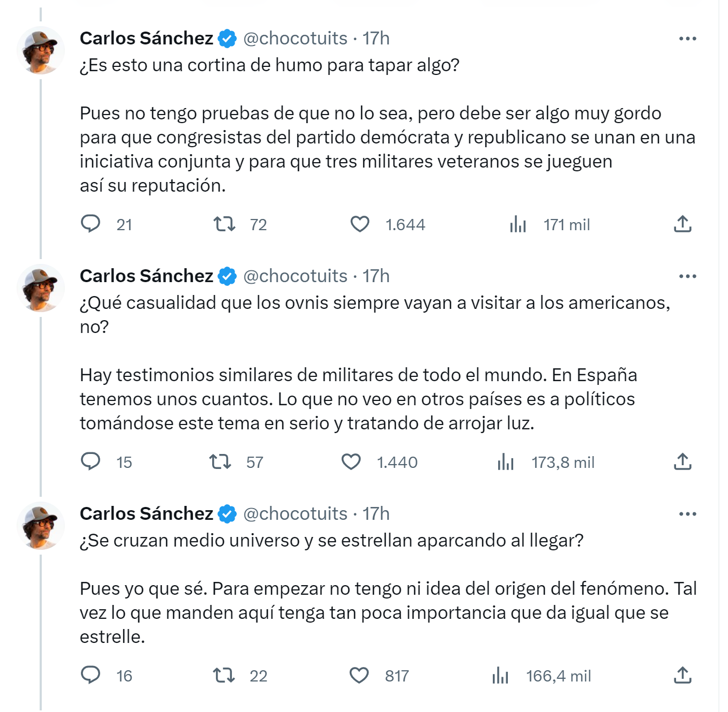This screenshot has width=728, height=712.
Task: Click the Carlos Sánchez name on the third tweet
Action: pos(146,514)
